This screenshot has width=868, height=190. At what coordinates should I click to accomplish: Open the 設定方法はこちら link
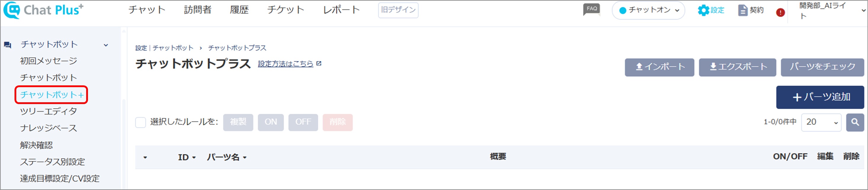pyautogui.click(x=285, y=64)
